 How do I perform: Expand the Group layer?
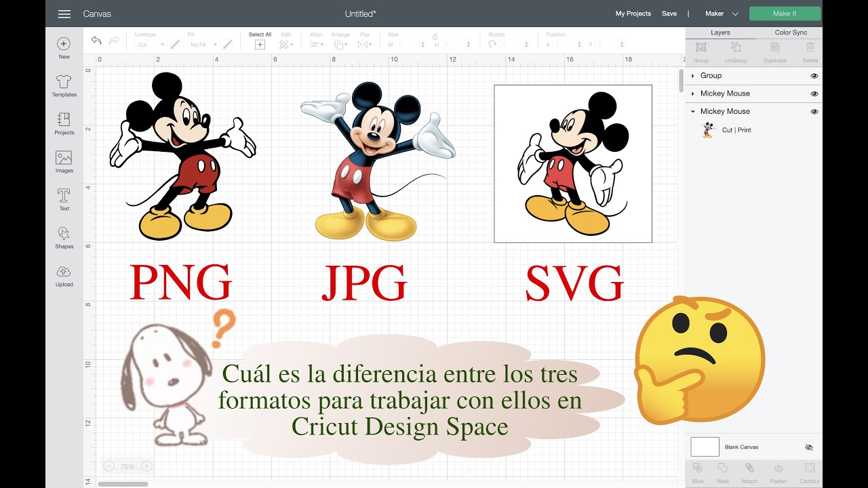point(693,76)
